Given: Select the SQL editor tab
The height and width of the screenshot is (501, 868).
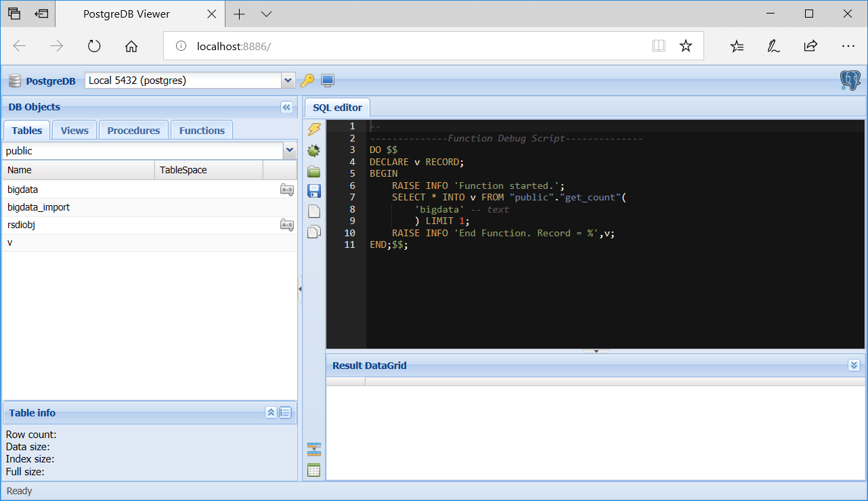Looking at the screenshot, I should [337, 107].
